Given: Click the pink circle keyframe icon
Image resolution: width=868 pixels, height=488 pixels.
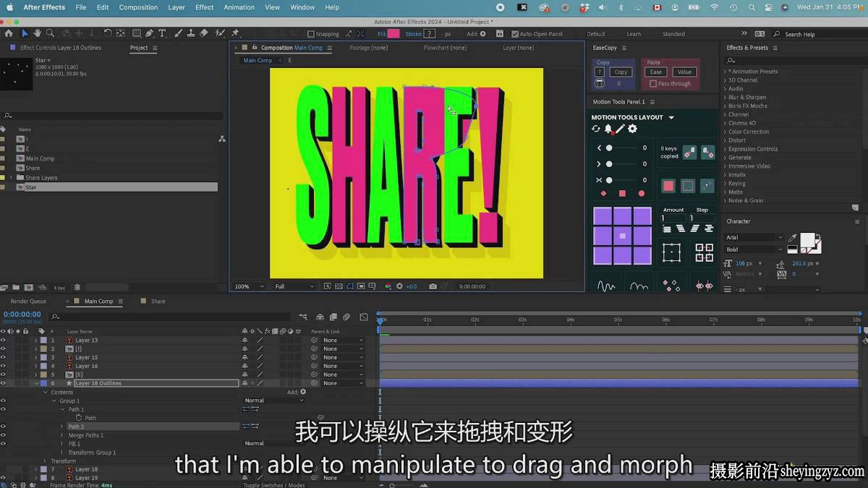Looking at the screenshot, I should 641,194.
